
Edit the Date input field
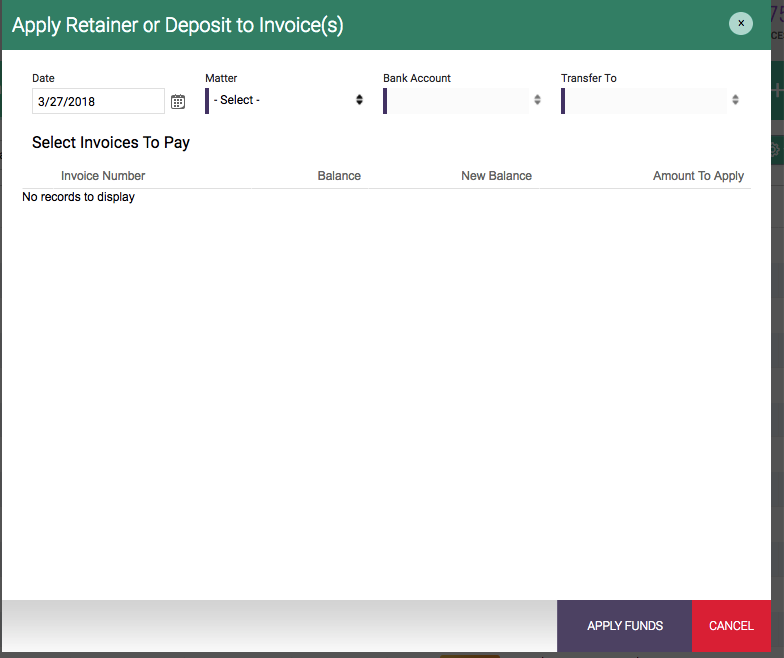(x=98, y=101)
